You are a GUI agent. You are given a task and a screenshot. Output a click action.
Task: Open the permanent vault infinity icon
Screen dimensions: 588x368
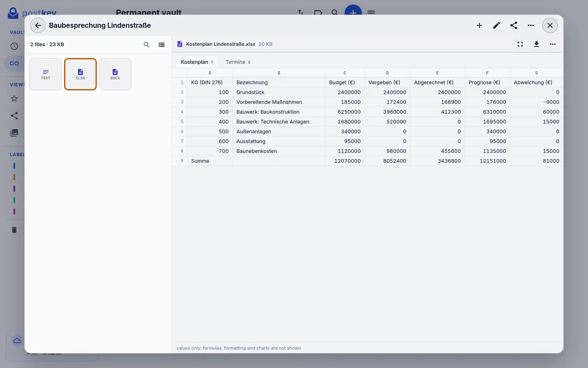tap(14, 64)
